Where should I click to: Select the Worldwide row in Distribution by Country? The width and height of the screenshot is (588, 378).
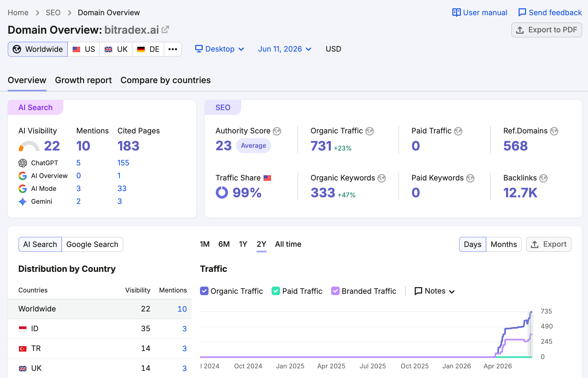pos(100,309)
